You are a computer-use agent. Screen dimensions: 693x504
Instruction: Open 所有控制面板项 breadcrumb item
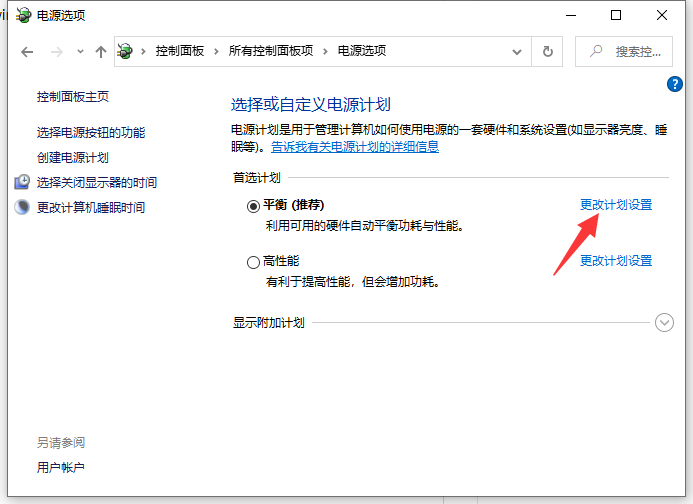tap(270, 51)
